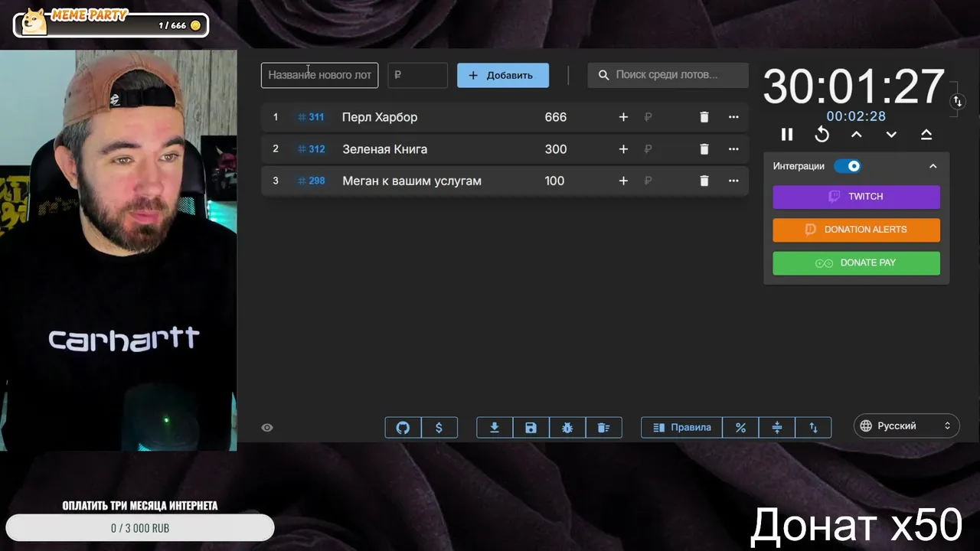Connect the DONATION ALERTS integration
Image resolution: width=980 pixels, height=551 pixels.
coord(856,230)
